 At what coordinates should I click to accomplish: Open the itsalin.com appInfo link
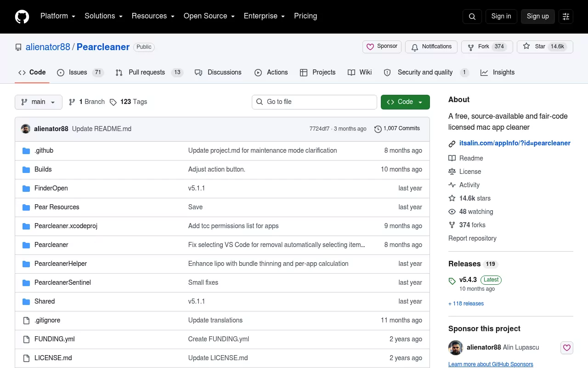[515, 144]
